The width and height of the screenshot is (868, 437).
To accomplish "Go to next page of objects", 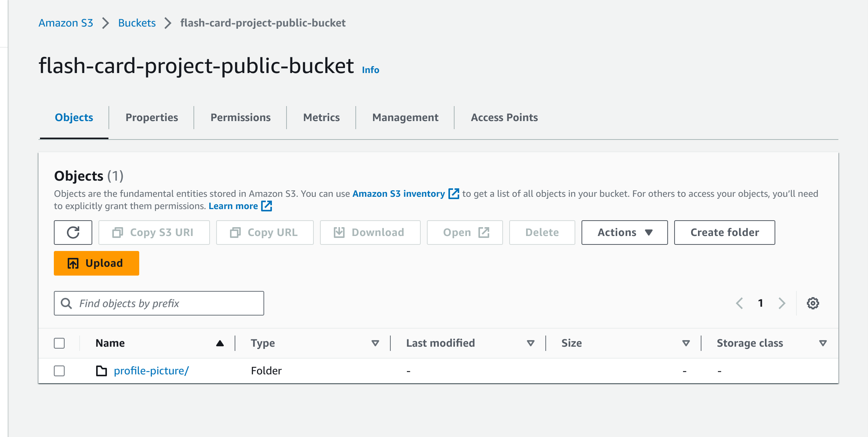I will [782, 303].
